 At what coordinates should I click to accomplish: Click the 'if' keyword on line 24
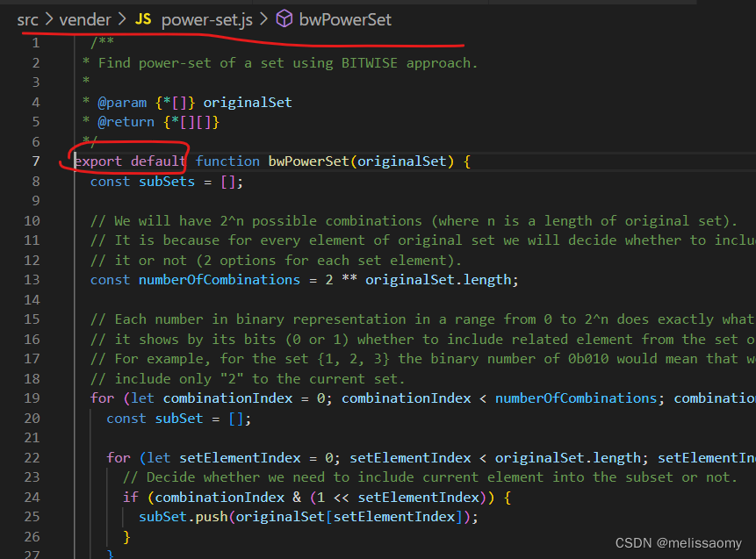pos(131,497)
